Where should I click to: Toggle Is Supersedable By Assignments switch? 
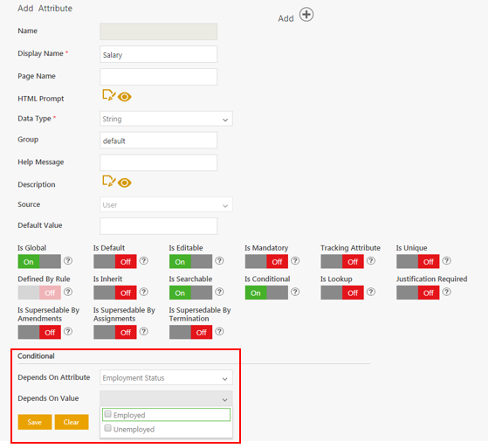(x=115, y=332)
